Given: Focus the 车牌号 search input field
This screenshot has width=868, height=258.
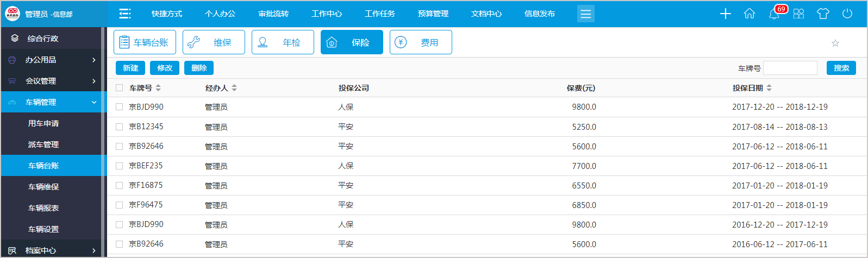Looking at the screenshot, I should pos(790,68).
